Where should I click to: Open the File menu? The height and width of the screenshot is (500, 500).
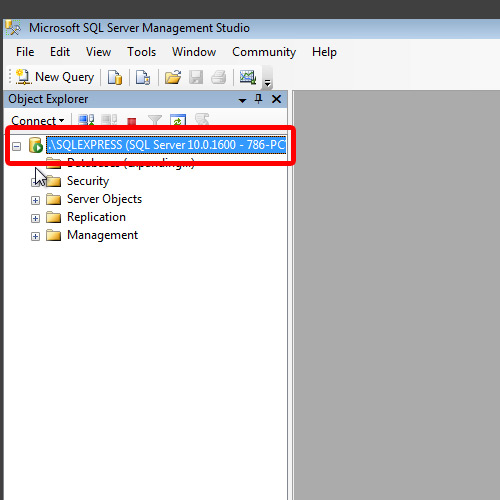(x=25, y=52)
